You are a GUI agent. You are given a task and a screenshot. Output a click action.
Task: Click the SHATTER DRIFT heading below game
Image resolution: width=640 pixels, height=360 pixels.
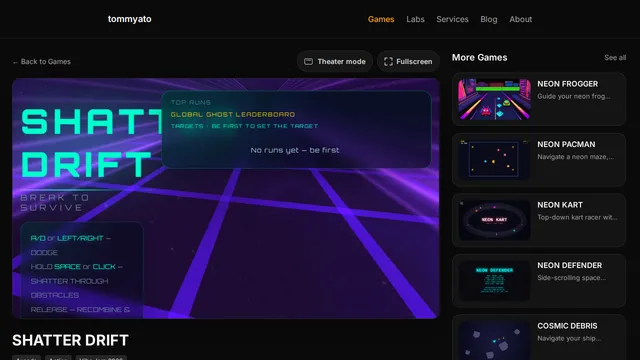[x=70, y=340]
